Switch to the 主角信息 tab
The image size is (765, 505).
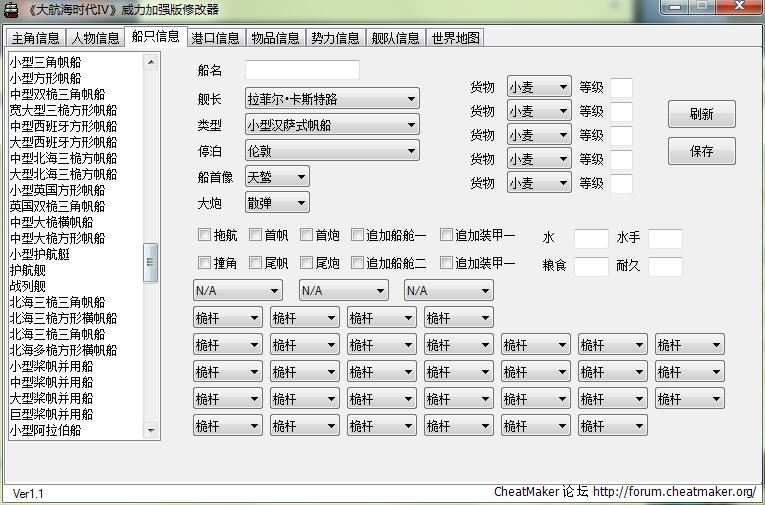[35, 39]
